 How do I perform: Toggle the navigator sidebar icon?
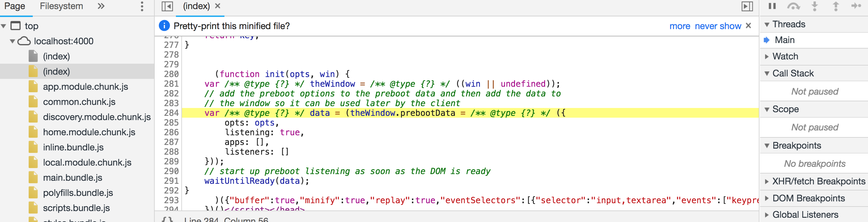click(x=167, y=6)
